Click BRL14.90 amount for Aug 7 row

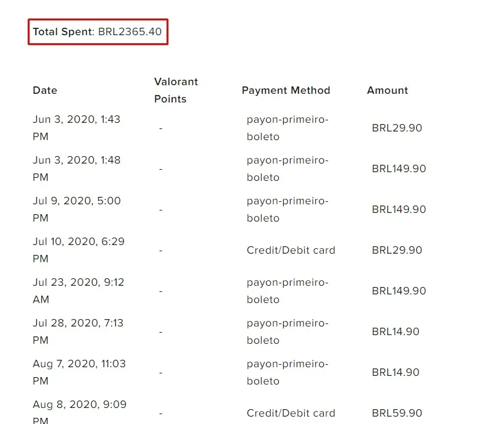tap(395, 372)
